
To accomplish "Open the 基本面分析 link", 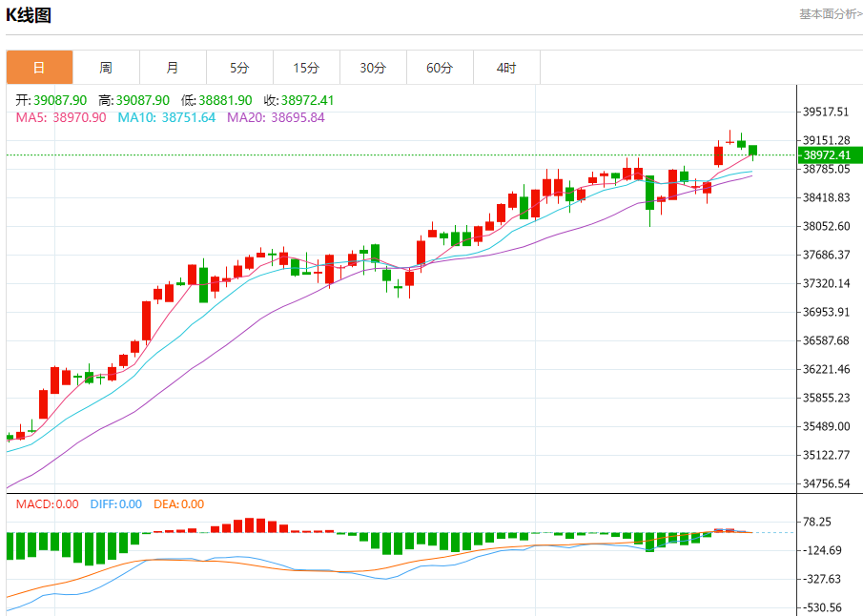I will point(831,14).
